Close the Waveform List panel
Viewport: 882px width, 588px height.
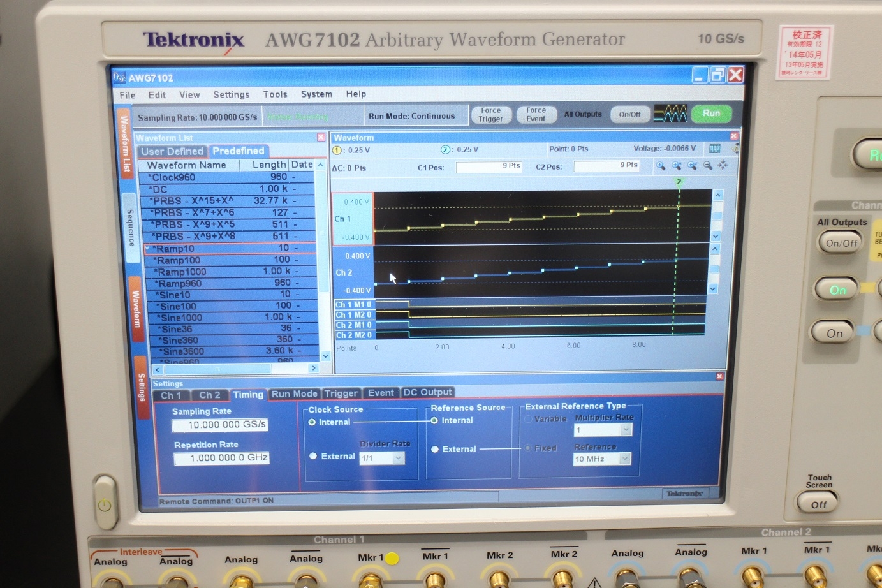pos(321,137)
